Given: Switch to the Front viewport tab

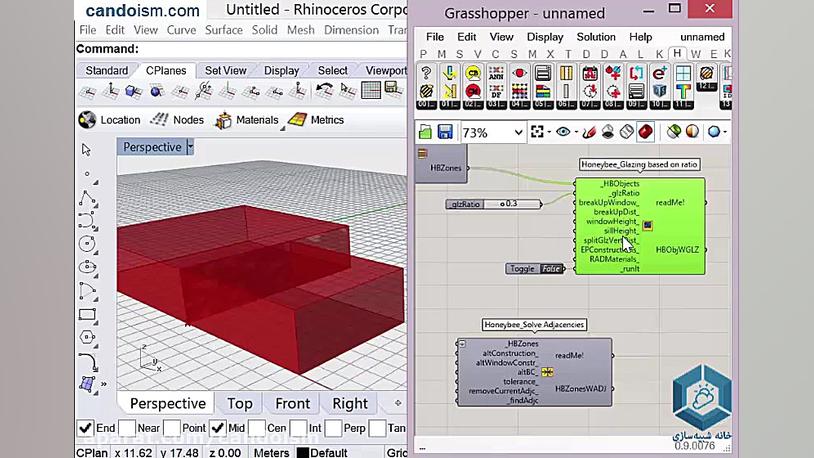Looking at the screenshot, I should 292,403.
